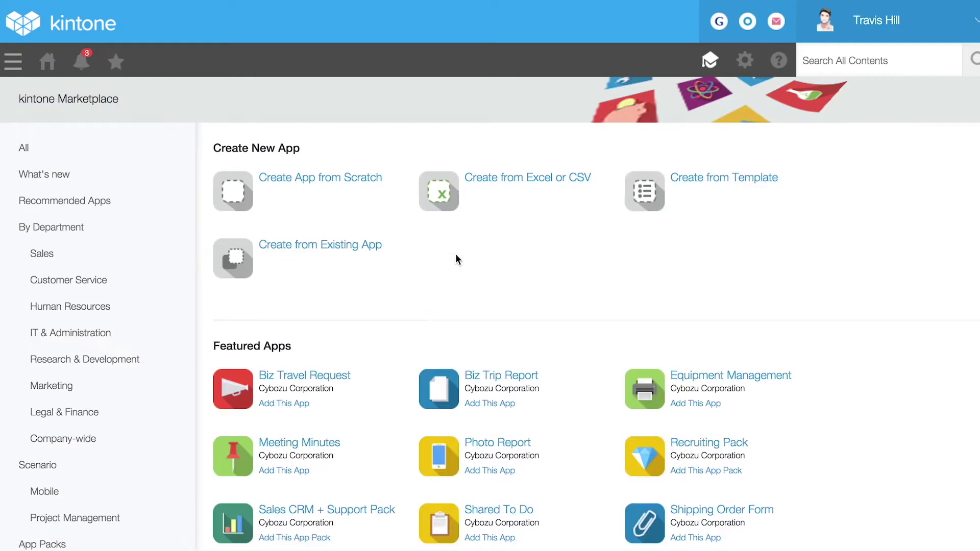
Task: Click Travis Hill's profile avatar
Action: click(825, 20)
